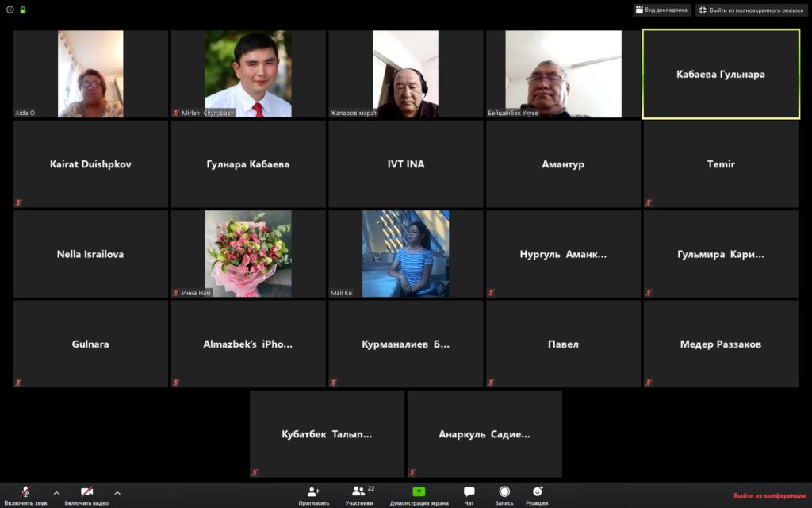Click the meeting info icon at top-left
The height and width of the screenshot is (508, 812).
(x=10, y=10)
